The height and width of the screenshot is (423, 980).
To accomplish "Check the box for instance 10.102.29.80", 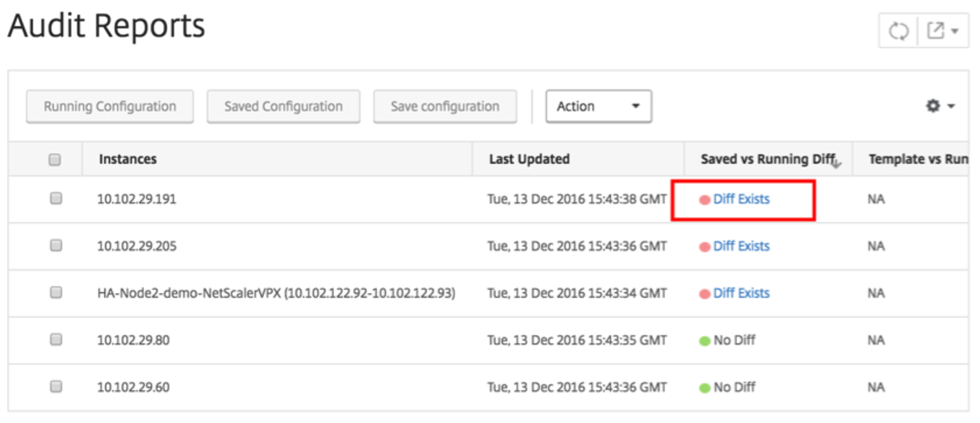I will click(x=56, y=339).
